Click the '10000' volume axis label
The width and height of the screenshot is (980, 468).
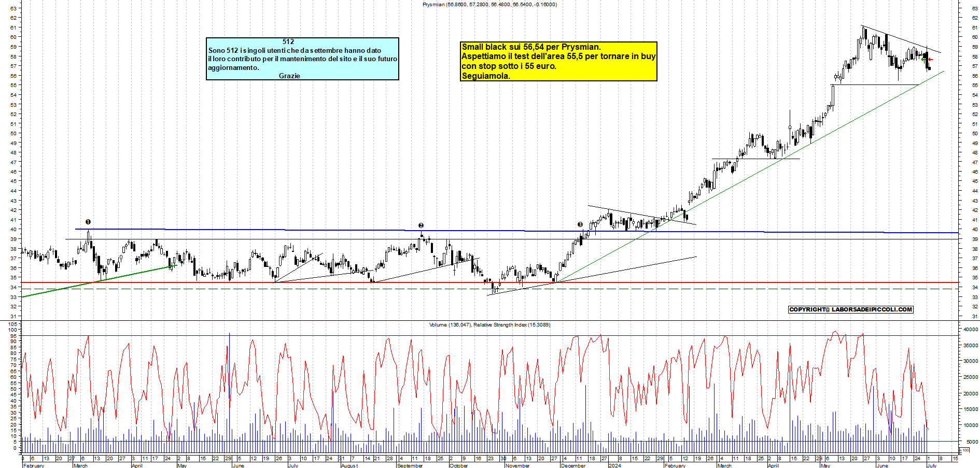pyautogui.click(x=971, y=426)
